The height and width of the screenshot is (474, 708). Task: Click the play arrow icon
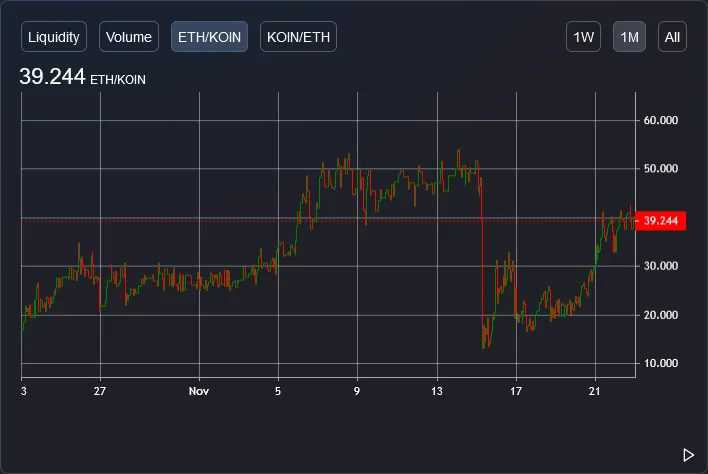[x=688, y=455]
